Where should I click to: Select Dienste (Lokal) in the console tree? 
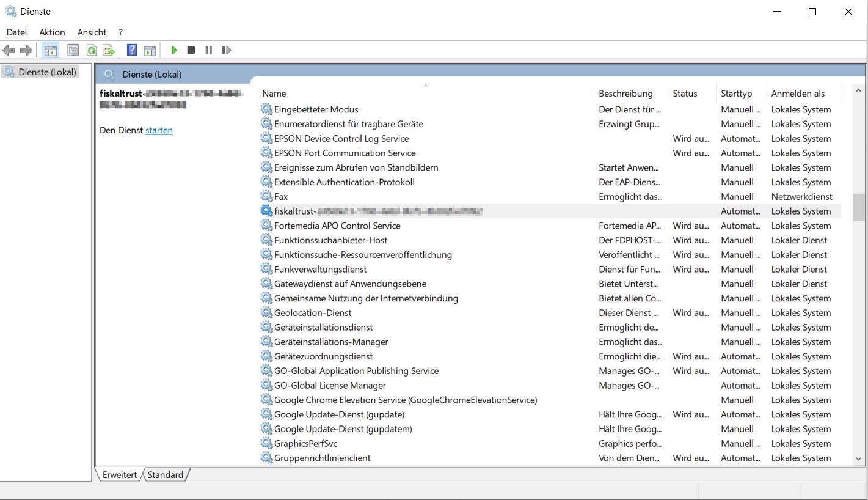[x=40, y=72]
